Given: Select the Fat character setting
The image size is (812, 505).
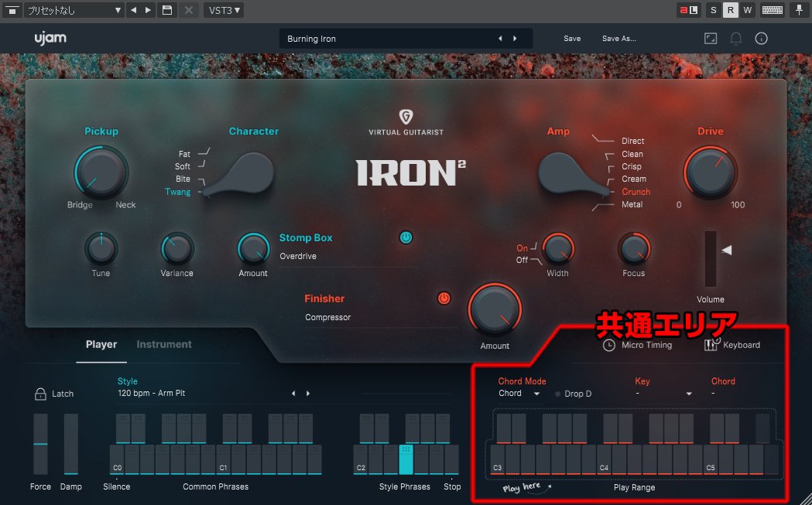Looking at the screenshot, I should [184, 154].
